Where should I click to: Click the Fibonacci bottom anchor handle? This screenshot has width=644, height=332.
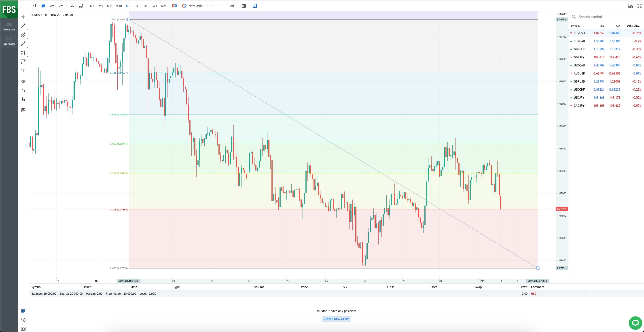(538, 268)
